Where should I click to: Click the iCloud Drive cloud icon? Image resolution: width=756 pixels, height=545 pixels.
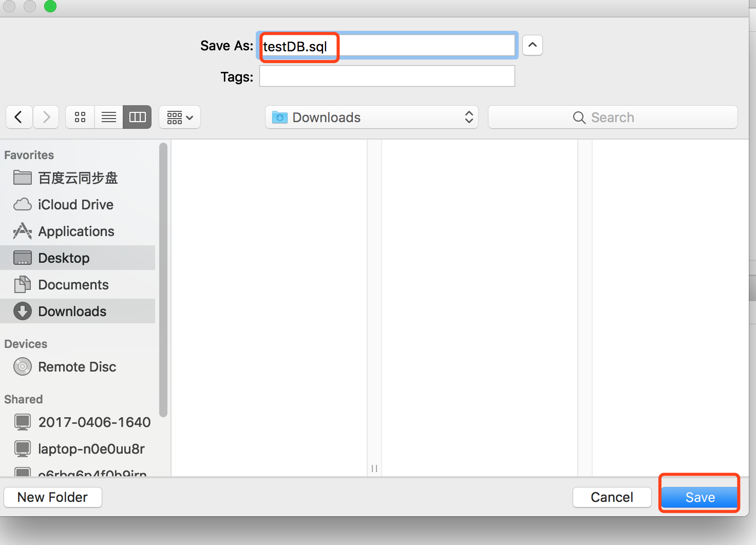(22, 205)
